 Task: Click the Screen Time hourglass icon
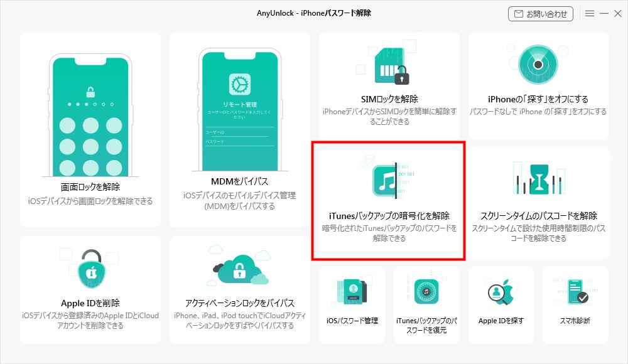coord(539,179)
